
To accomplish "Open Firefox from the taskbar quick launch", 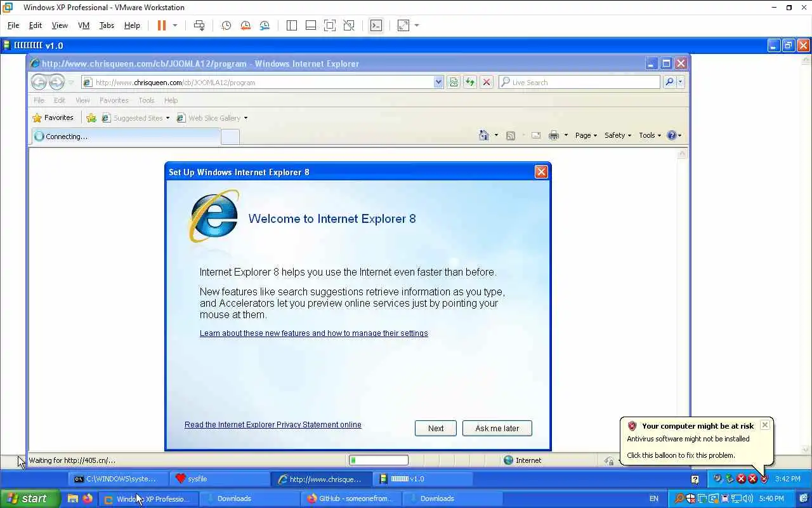I will click(x=88, y=498).
